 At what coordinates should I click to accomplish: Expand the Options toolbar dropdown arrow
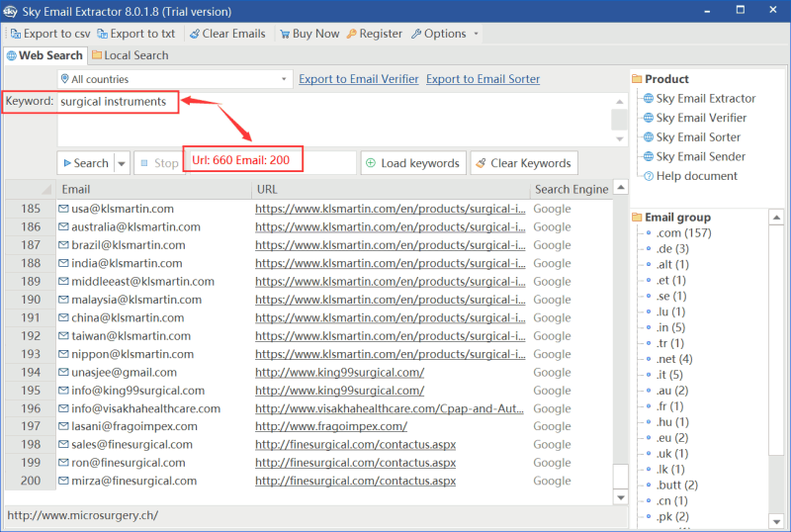pyautogui.click(x=476, y=34)
